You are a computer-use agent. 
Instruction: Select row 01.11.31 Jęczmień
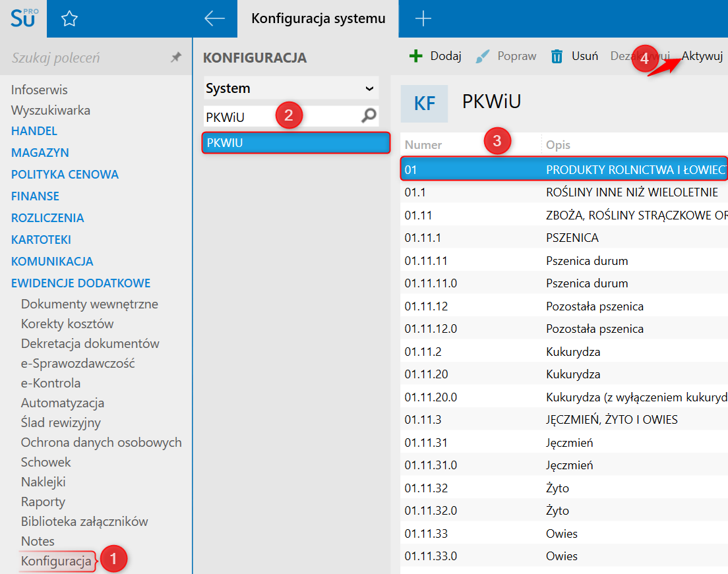[564, 442]
